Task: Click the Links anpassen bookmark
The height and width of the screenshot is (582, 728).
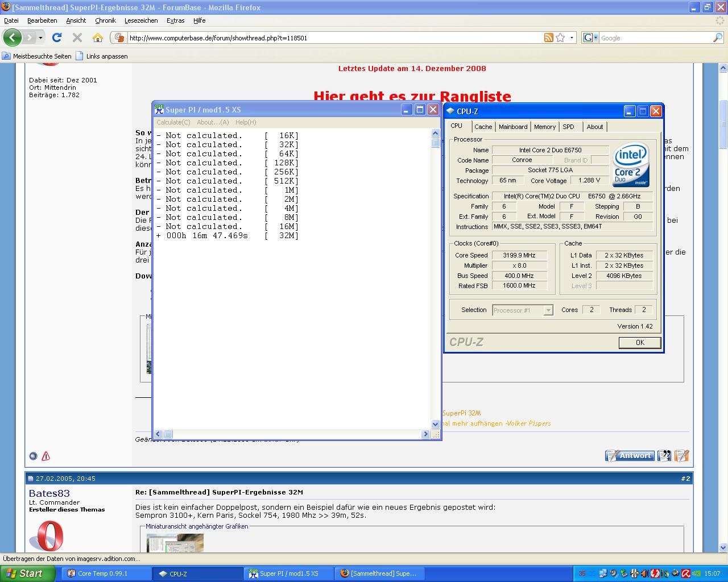Action: [x=102, y=56]
